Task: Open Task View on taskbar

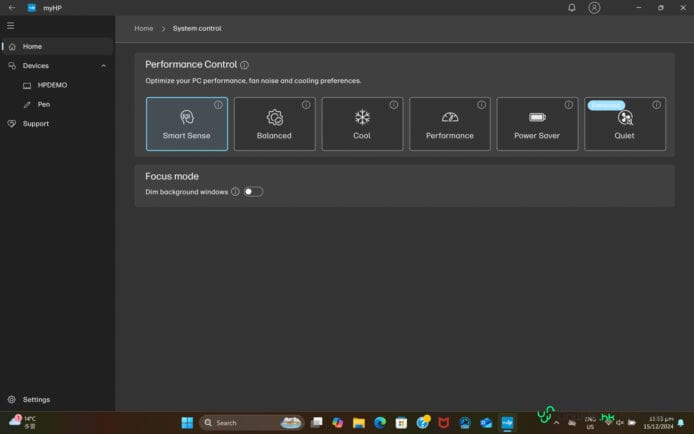Action: [x=316, y=423]
